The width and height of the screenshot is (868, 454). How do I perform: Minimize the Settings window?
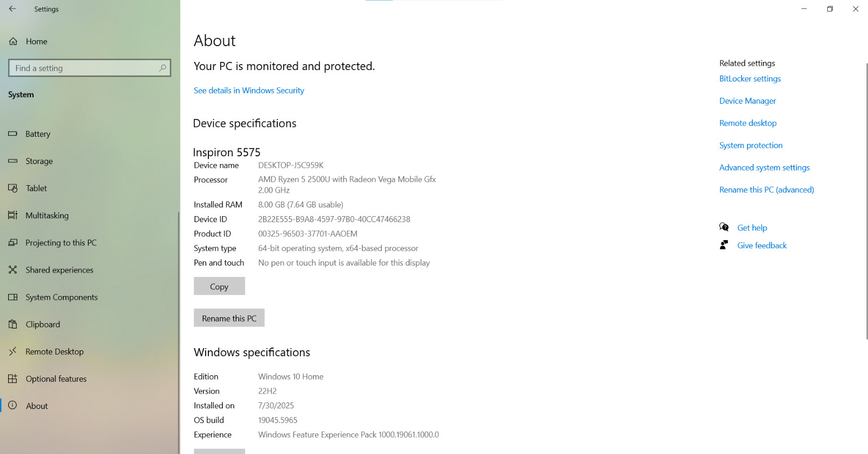click(804, 9)
